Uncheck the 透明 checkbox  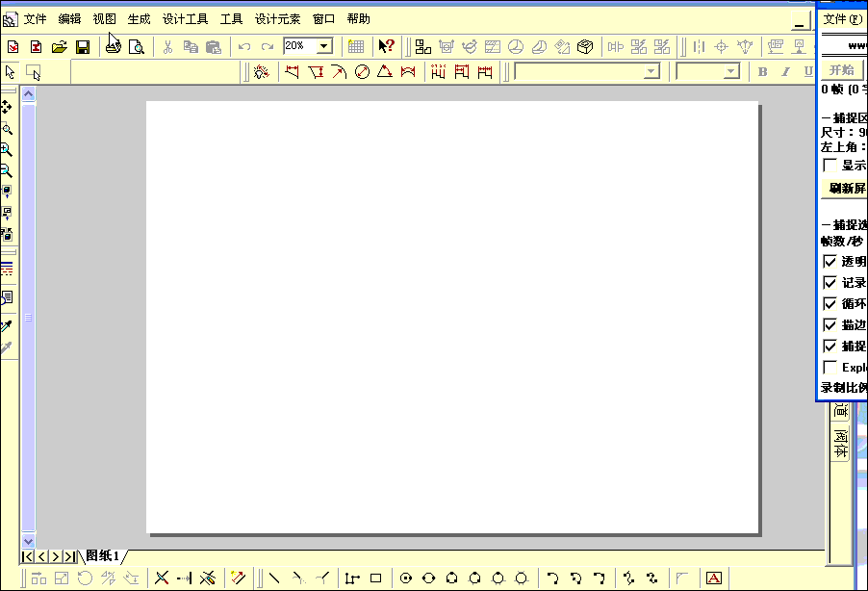pos(830,262)
